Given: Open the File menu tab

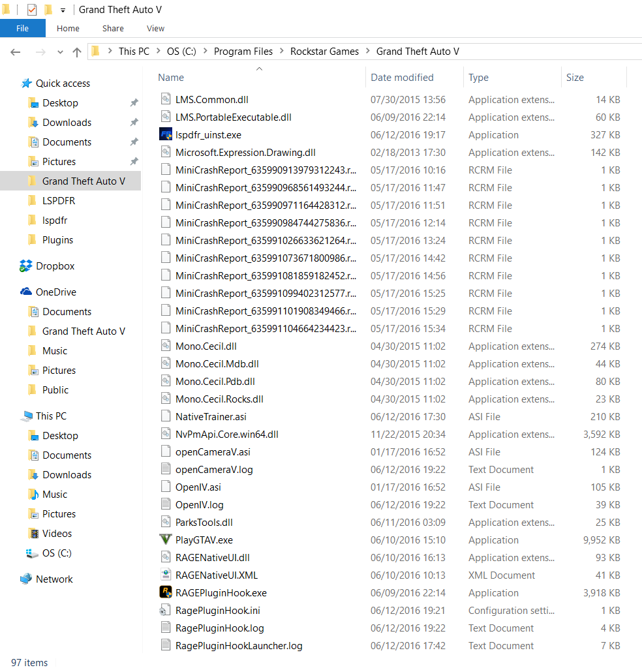Looking at the screenshot, I should coord(23,28).
